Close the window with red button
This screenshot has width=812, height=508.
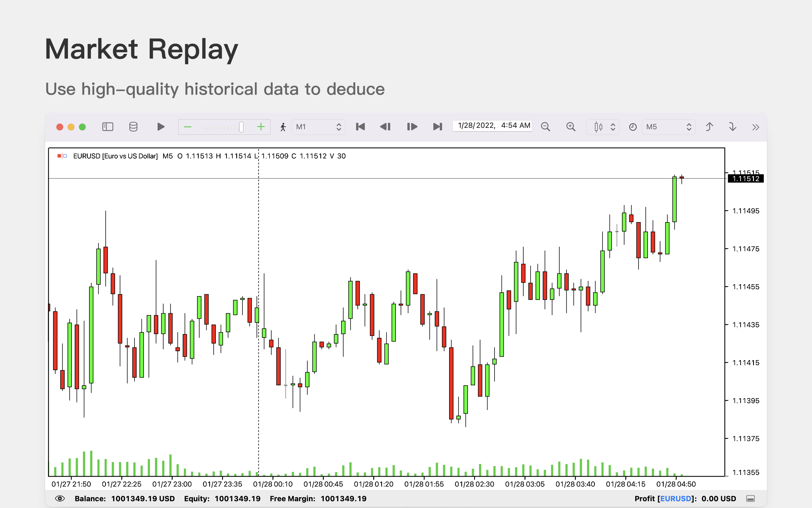pyautogui.click(x=60, y=127)
